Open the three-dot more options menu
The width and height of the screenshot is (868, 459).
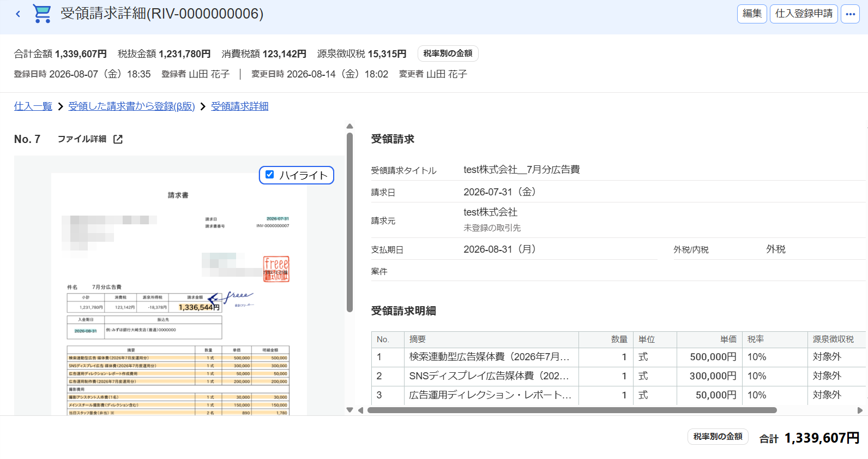850,14
